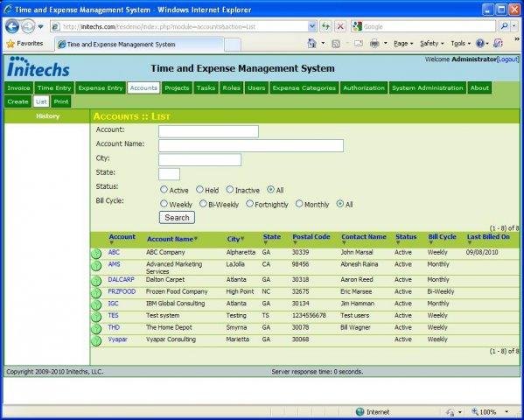Open the Safety menu dropdown

[x=432, y=44]
